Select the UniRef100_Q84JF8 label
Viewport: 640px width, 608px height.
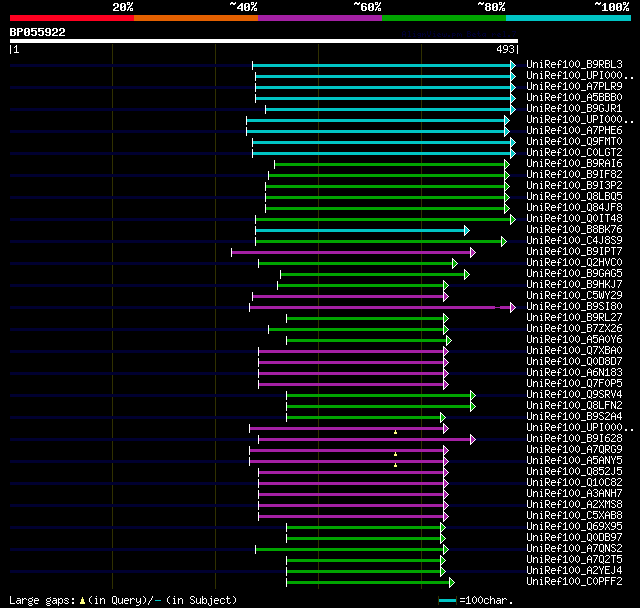point(574,208)
